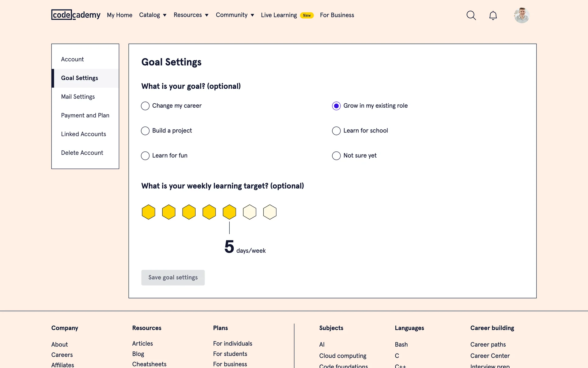Open the notifications bell
588x368 pixels.
(x=493, y=15)
